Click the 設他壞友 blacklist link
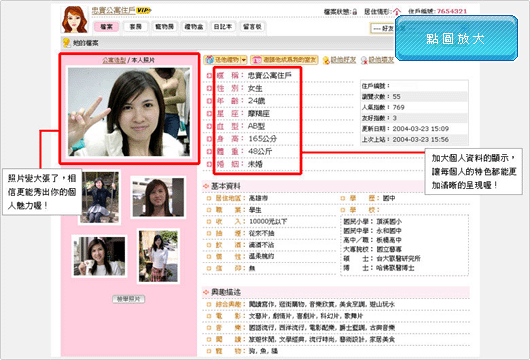The height and width of the screenshot is (360, 530). 381,60
